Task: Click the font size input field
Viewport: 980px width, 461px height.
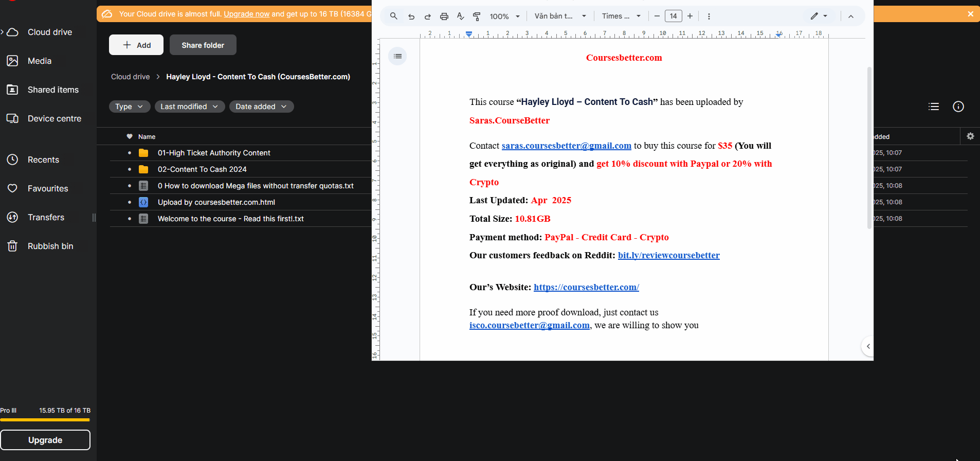Action: point(673,16)
